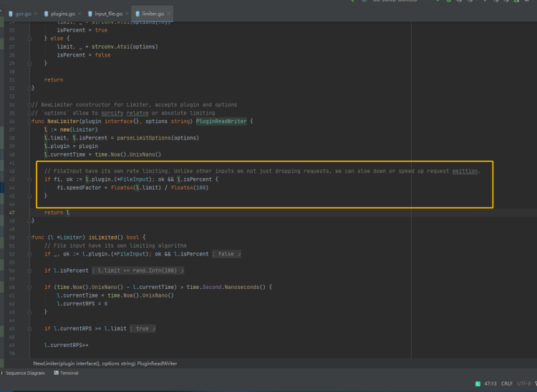Fold the else block at line 26
This screenshot has width=537, height=392.
point(29,39)
